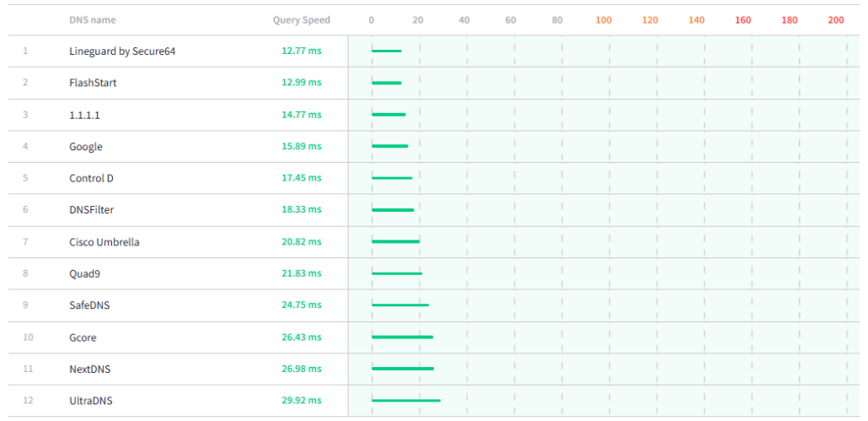Click the 14.77 ms speed value

tap(301, 115)
